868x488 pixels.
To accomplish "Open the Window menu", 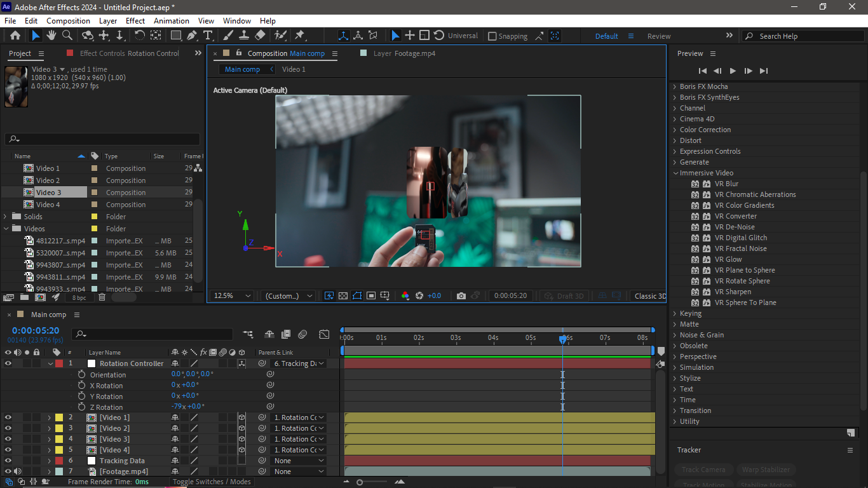I will pos(237,21).
